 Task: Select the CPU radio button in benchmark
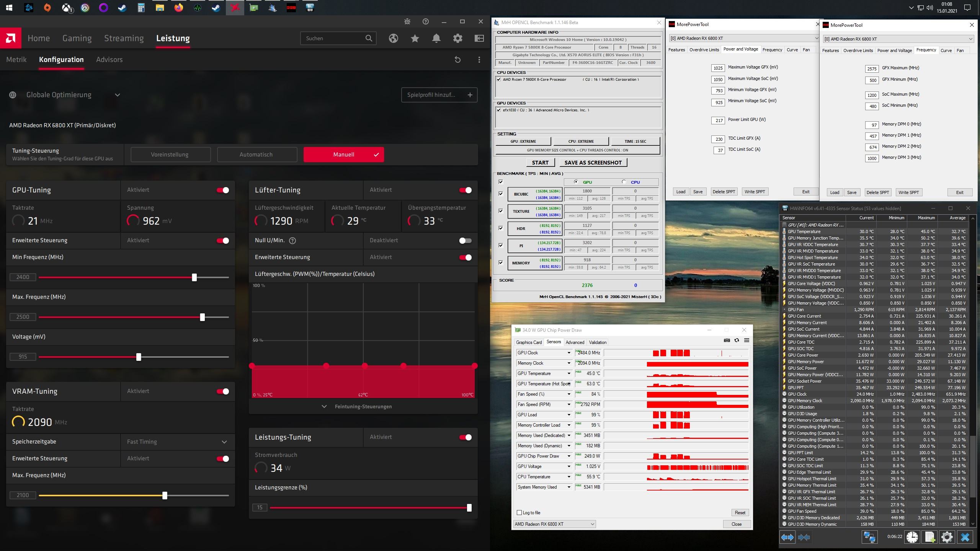(x=624, y=182)
